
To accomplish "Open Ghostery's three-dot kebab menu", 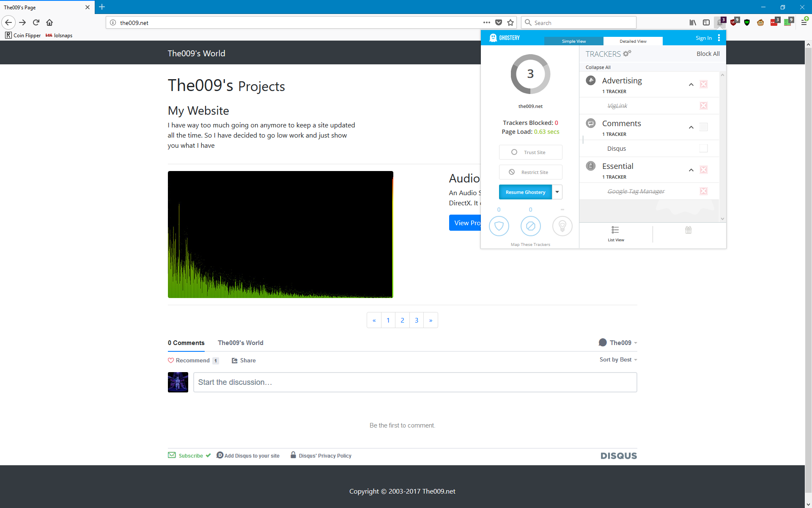I will [719, 38].
